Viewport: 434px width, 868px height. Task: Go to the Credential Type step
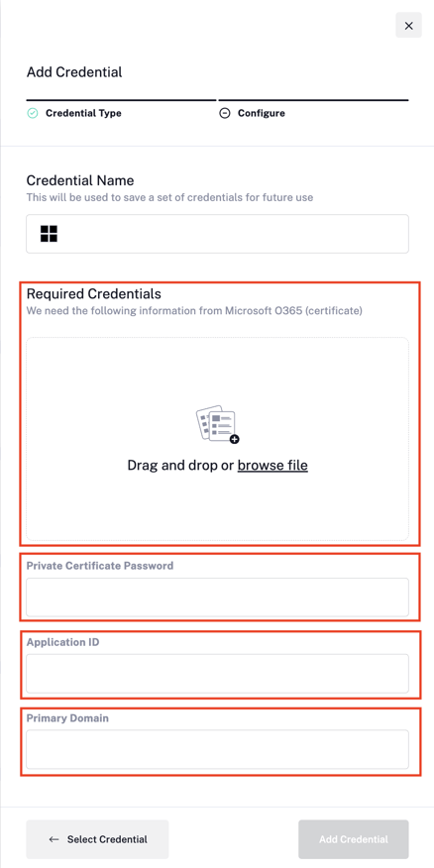pyautogui.click(x=83, y=114)
